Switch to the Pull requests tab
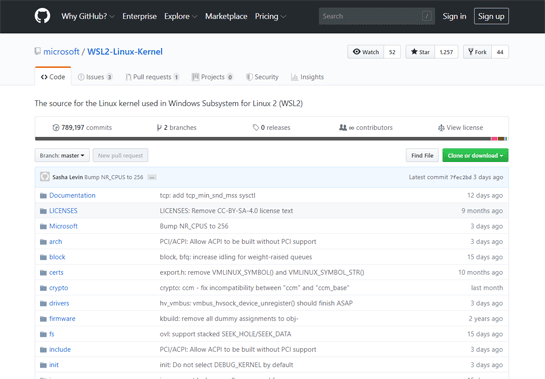 [152, 77]
